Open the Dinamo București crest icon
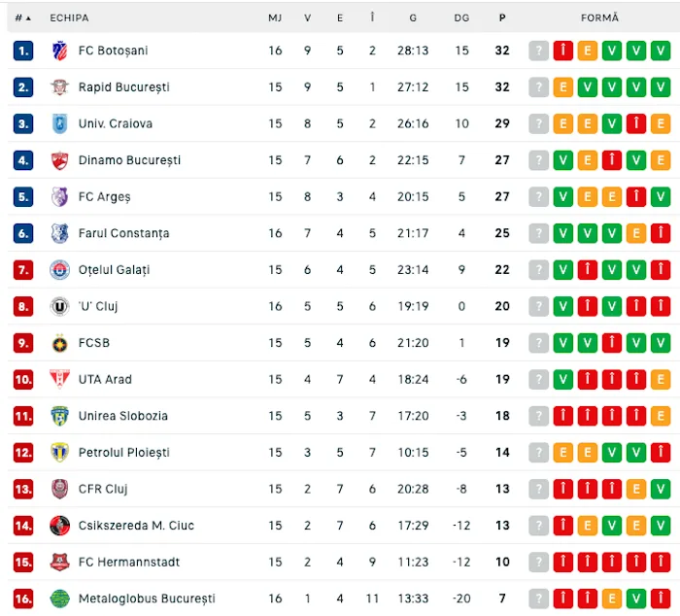Screen dimensions: 680x616 pyautogui.click(x=60, y=160)
